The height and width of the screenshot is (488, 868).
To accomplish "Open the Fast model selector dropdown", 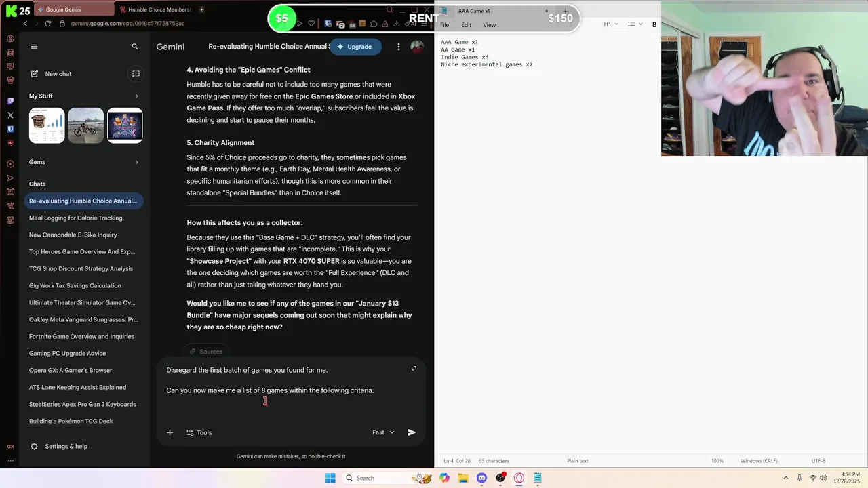I will point(383,432).
